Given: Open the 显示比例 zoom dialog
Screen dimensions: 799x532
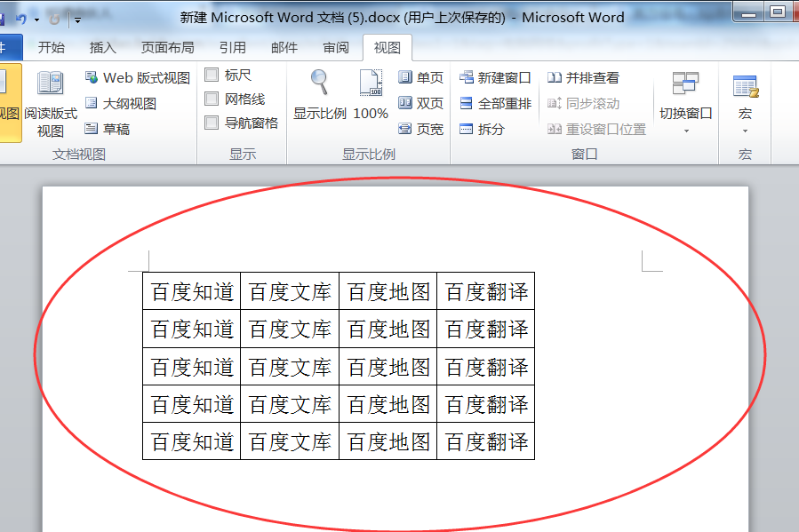Looking at the screenshot, I should pos(319,95).
